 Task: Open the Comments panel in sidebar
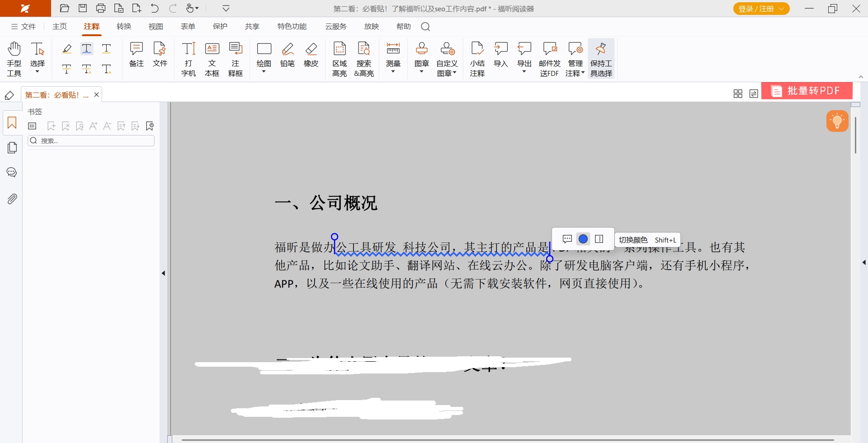(12, 173)
